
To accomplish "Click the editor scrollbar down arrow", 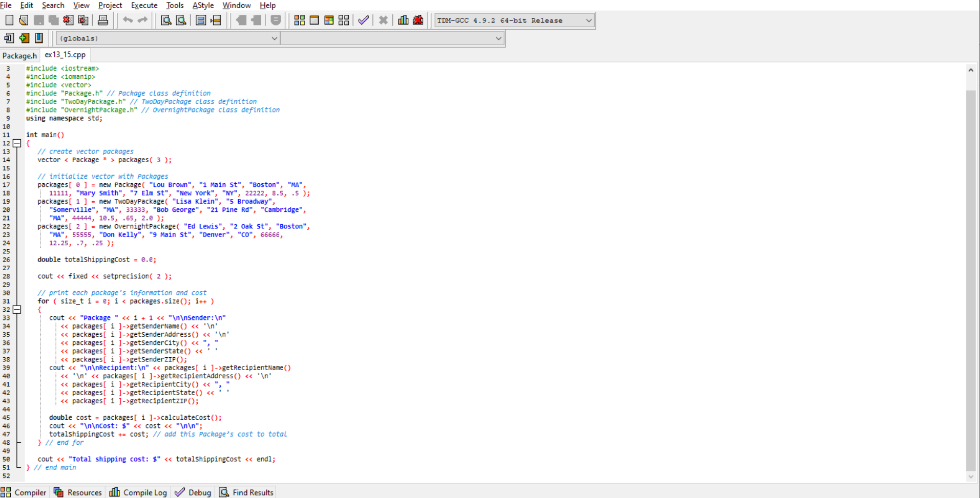I will click(x=971, y=477).
